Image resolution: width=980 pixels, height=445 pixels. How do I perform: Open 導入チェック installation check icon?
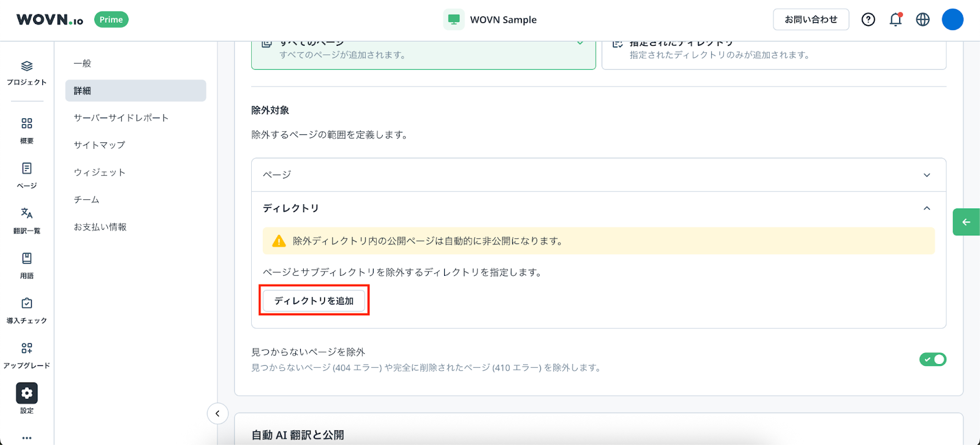[26, 303]
